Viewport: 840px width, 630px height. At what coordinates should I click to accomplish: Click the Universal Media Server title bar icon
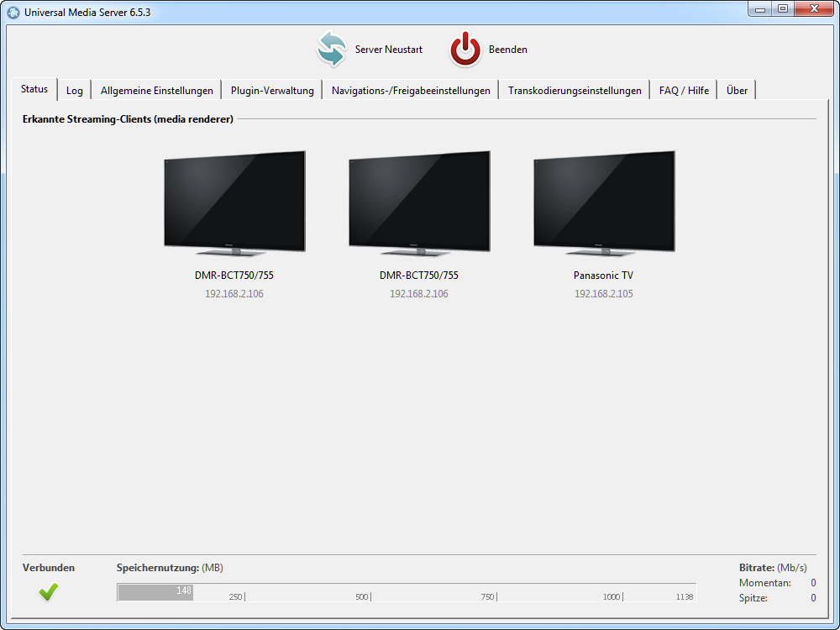(14, 12)
